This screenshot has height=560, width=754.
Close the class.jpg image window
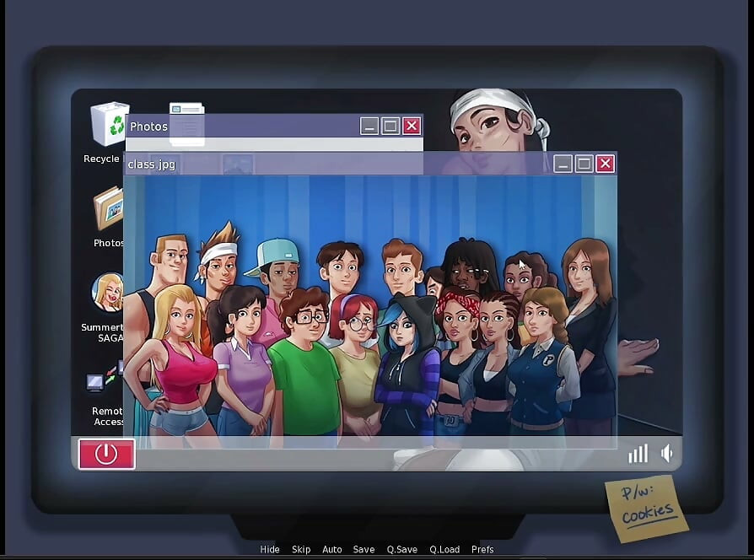pos(605,164)
